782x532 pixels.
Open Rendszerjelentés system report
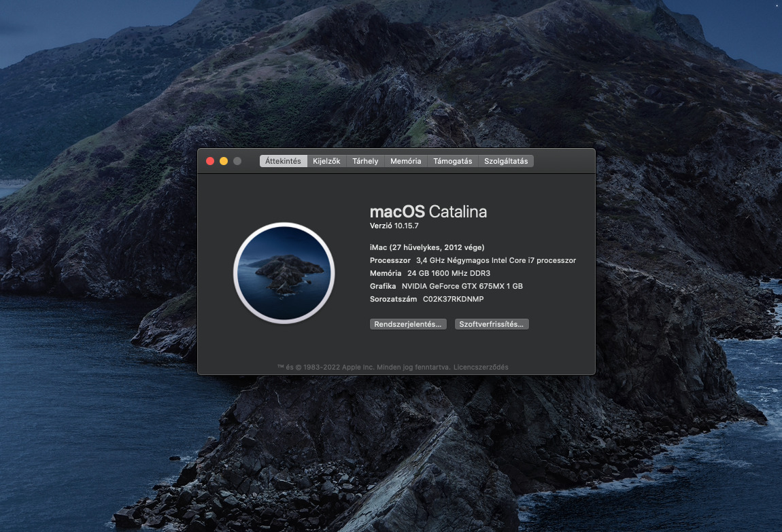coord(408,324)
